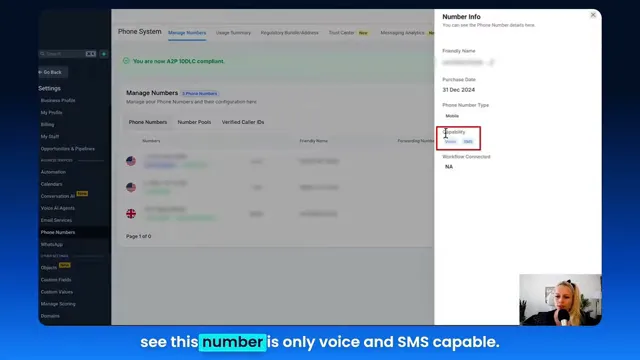
Task: Open Conversation AI in sidebar
Action: (58, 196)
